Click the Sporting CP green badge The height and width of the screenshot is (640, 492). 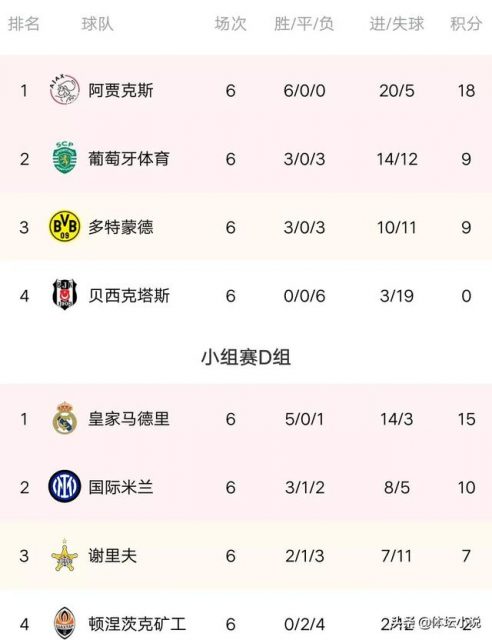(x=65, y=158)
